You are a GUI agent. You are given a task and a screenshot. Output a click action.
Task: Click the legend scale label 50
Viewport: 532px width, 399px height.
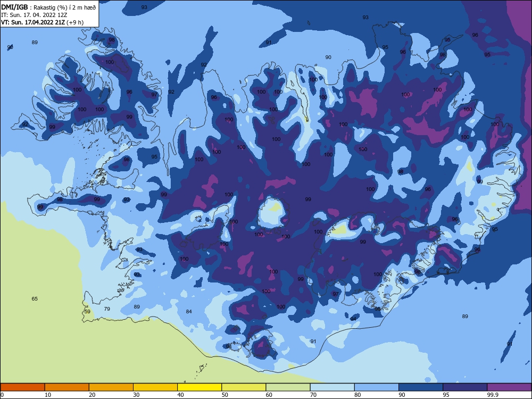(225, 395)
